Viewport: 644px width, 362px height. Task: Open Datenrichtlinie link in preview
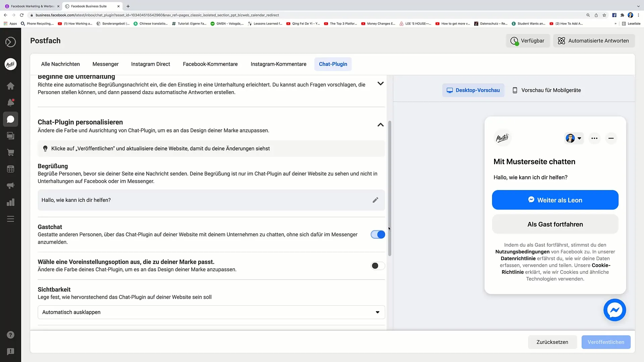click(518, 258)
